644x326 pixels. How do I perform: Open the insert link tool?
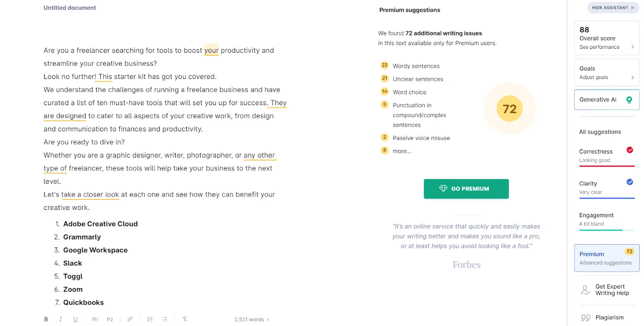pos(130,319)
